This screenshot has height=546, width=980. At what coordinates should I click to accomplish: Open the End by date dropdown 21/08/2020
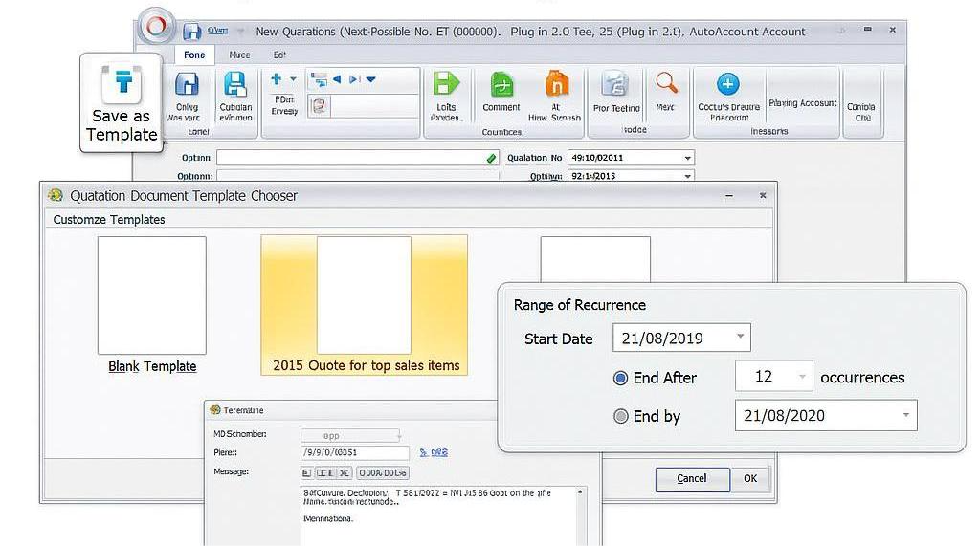pos(905,415)
